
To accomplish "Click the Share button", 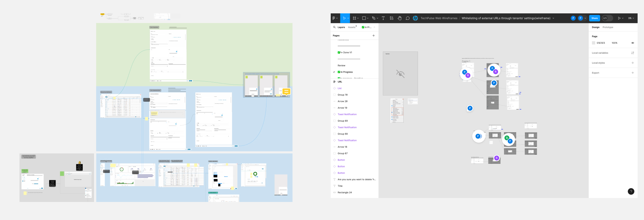I will point(594,18).
